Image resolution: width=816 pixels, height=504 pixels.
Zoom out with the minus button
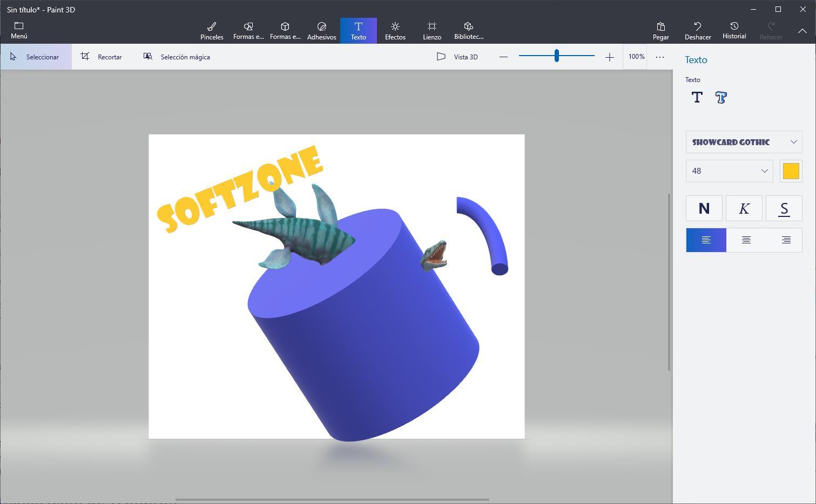(503, 57)
